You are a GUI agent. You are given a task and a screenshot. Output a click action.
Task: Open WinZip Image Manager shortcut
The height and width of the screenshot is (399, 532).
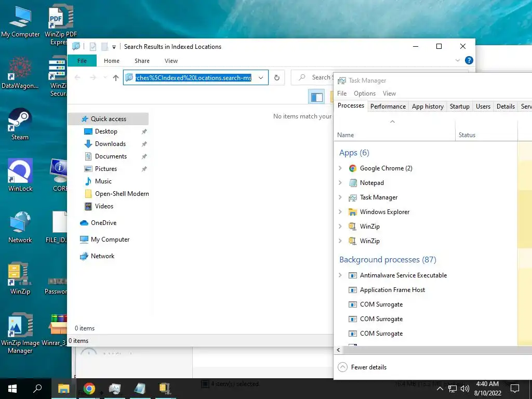coord(20,333)
